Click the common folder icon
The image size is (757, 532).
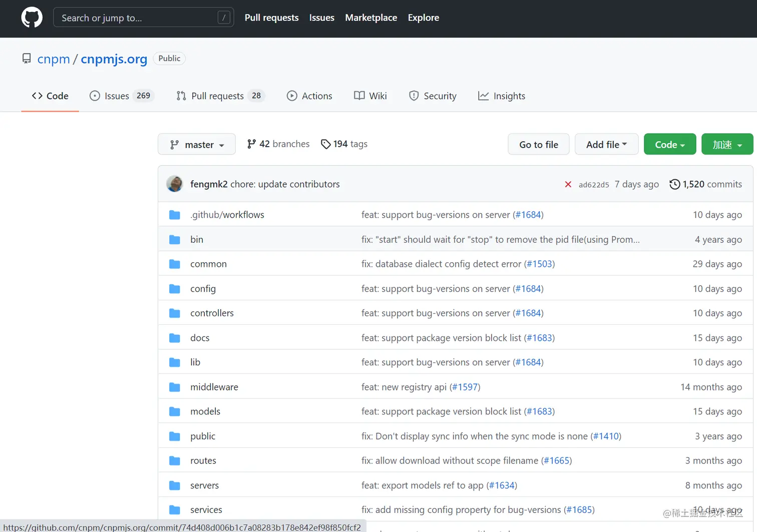175,264
